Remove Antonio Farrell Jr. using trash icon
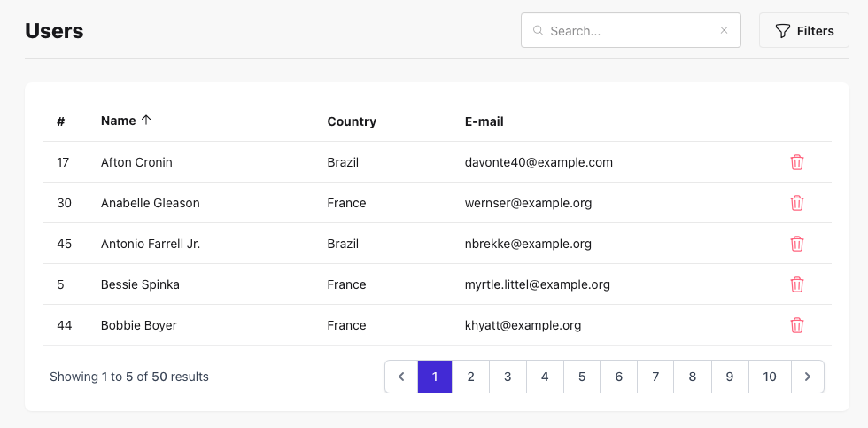 (797, 244)
